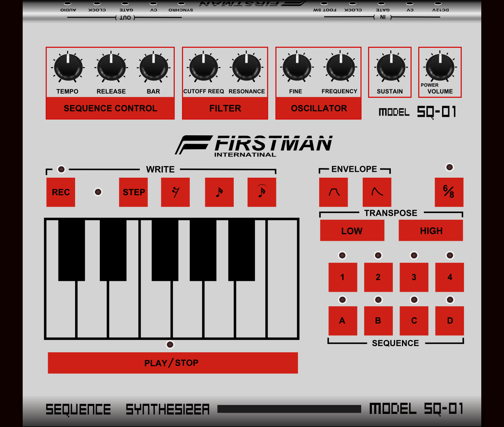Turn the TEMPO knob
This screenshot has width=504, height=427.
[68, 68]
